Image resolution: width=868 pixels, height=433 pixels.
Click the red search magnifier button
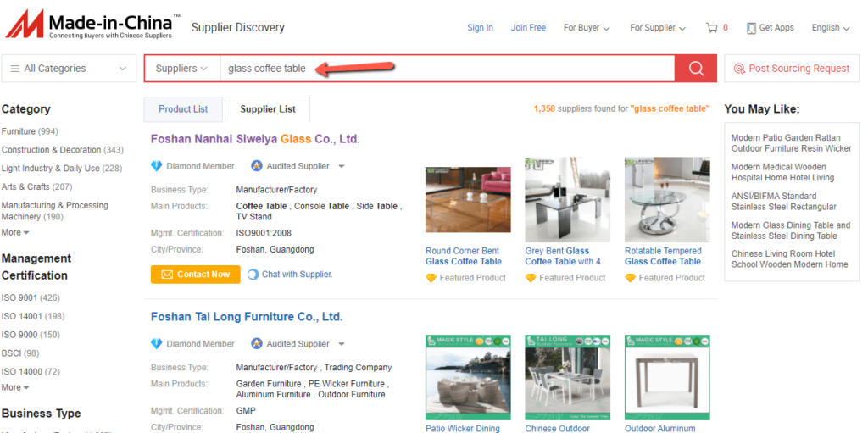696,69
